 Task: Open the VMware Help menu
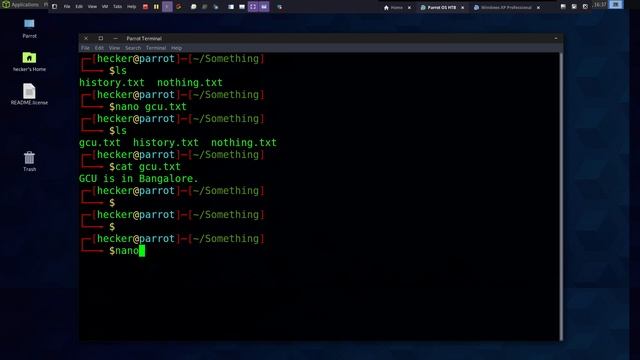click(x=131, y=7)
